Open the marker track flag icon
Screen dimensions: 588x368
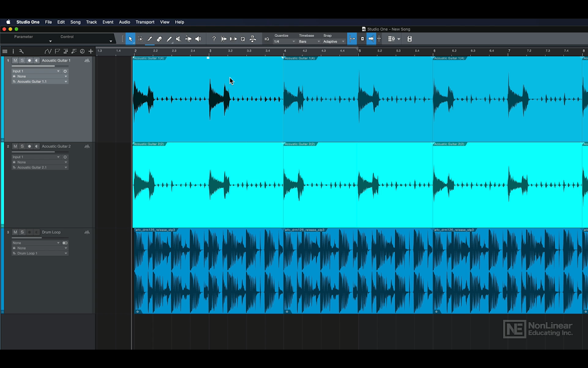57,52
